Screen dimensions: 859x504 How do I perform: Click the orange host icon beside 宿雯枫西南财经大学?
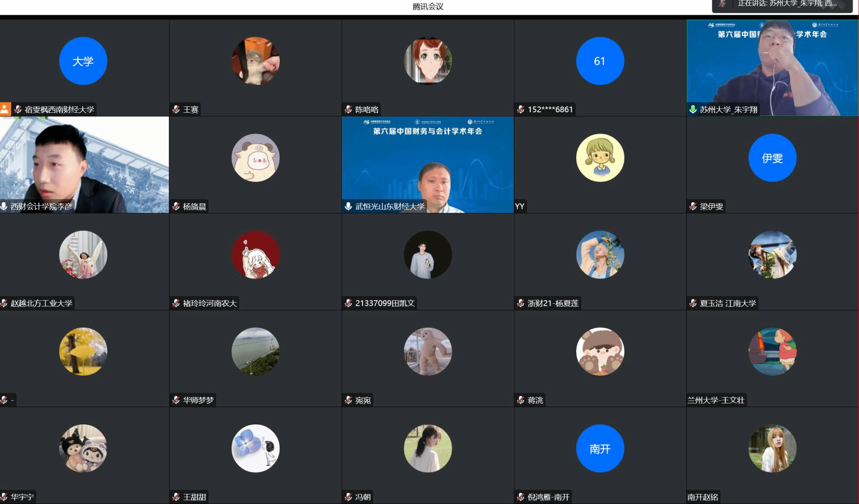(5, 109)
